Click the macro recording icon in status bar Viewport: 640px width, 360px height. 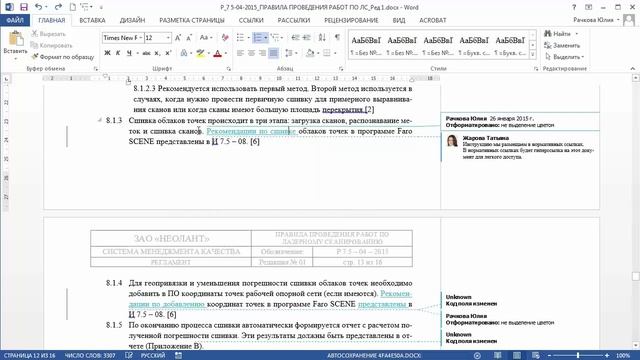pyautogui.click(x=178, y=356)
